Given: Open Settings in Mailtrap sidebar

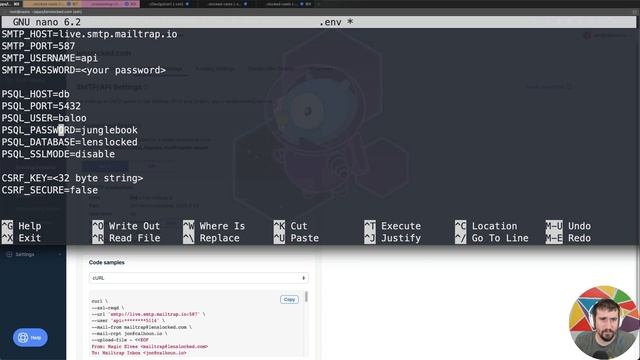Looking at the screenshot, I should point(33,254).
